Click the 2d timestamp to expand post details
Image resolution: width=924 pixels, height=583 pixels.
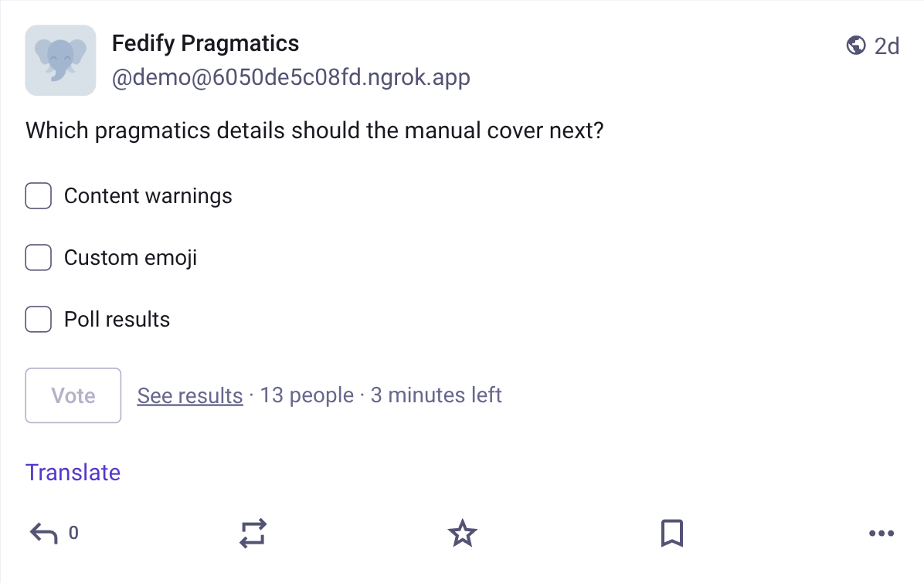(888, 46)
